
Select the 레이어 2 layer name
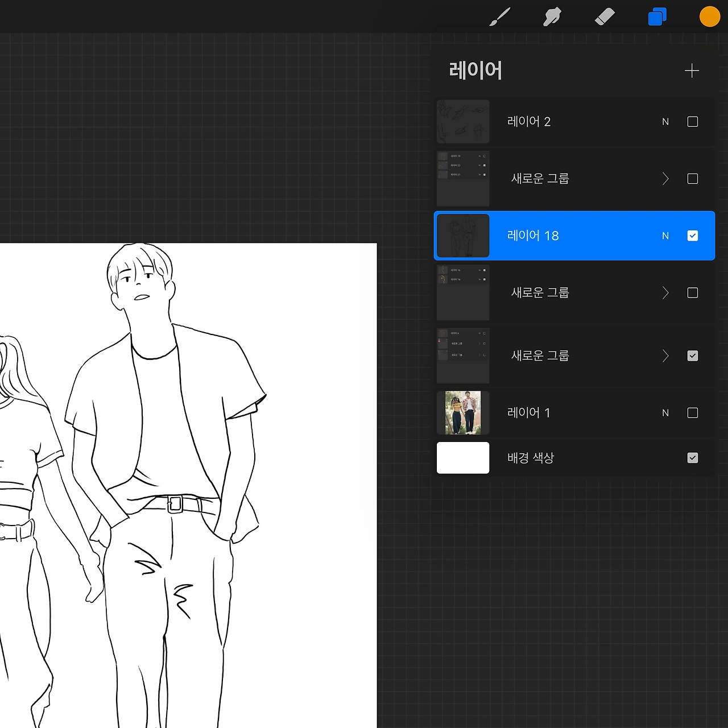tap(529, 122)
